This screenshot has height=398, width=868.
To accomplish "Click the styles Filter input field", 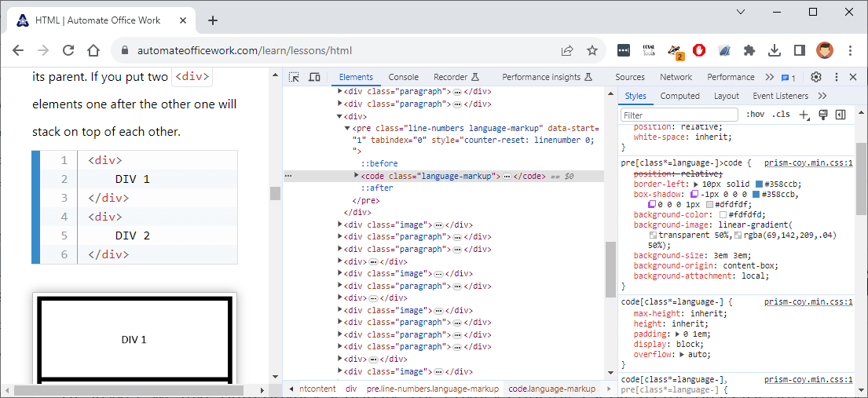I will pos(679,115).
